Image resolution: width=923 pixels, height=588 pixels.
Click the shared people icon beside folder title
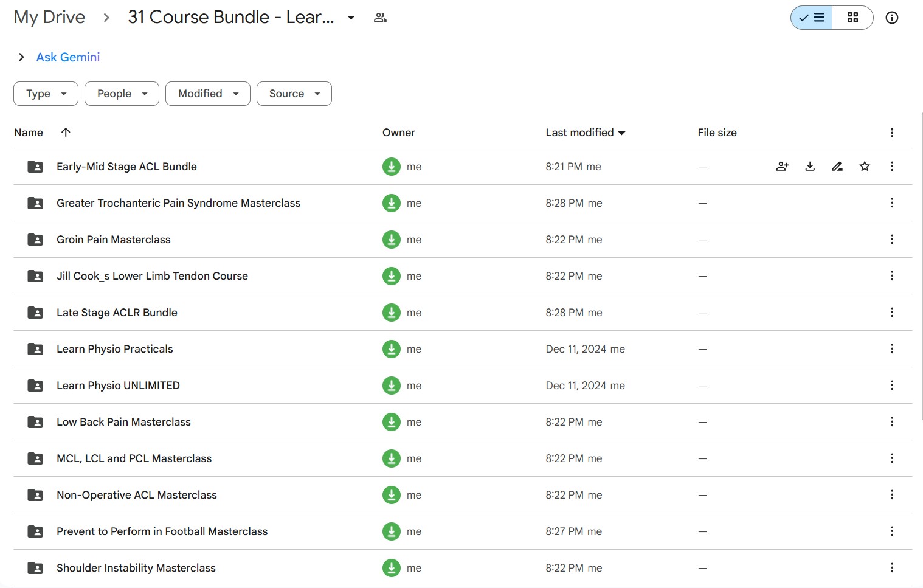(x=380, y=18)
